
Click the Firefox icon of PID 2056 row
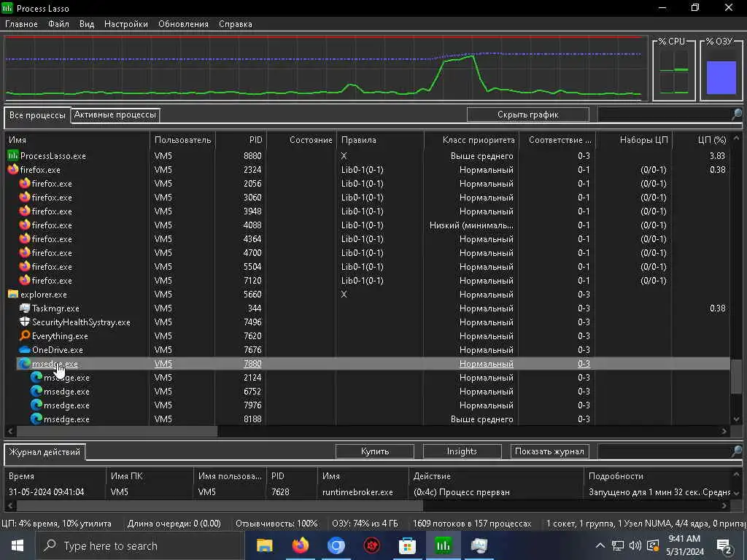(25, 183)
